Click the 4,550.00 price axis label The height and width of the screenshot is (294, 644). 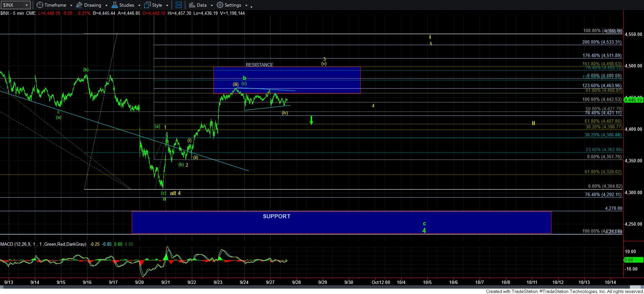coord(633,34)
